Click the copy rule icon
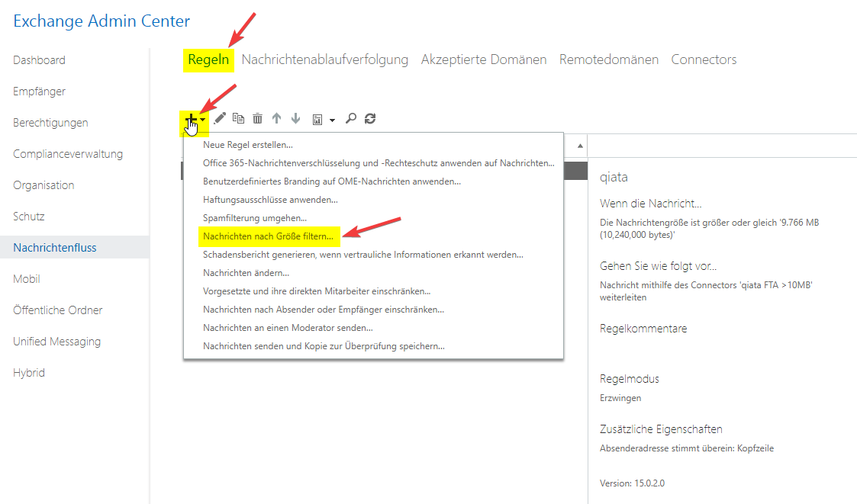 239,118
